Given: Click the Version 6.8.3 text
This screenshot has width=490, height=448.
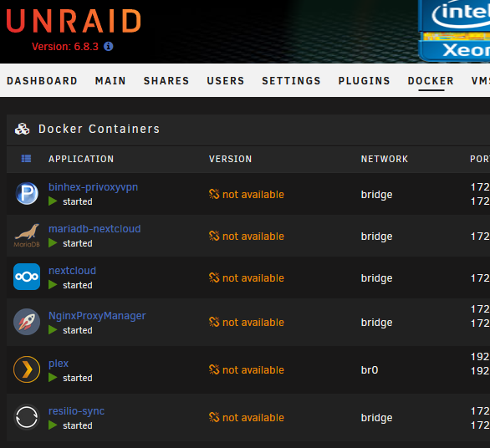Looking at the screenshot, I should pos(65,47).
